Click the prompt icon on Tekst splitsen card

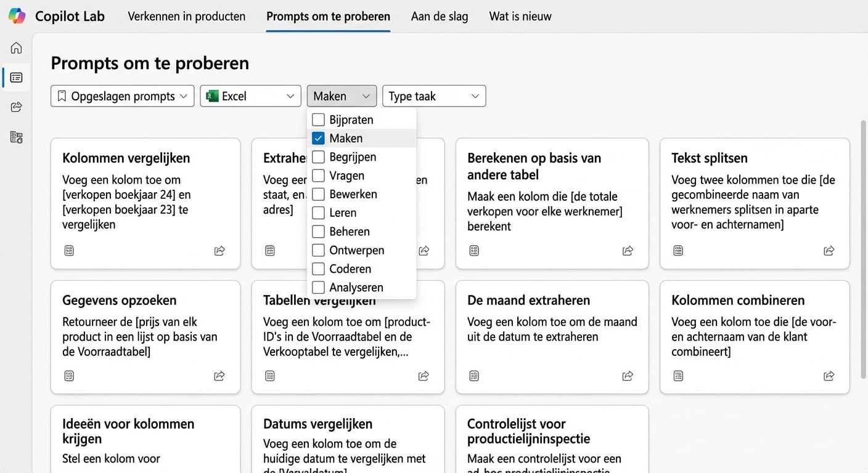[678, 251]
